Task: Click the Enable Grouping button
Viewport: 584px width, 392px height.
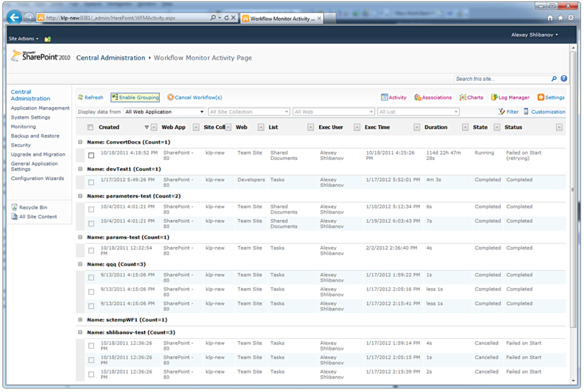Action: 135,97
